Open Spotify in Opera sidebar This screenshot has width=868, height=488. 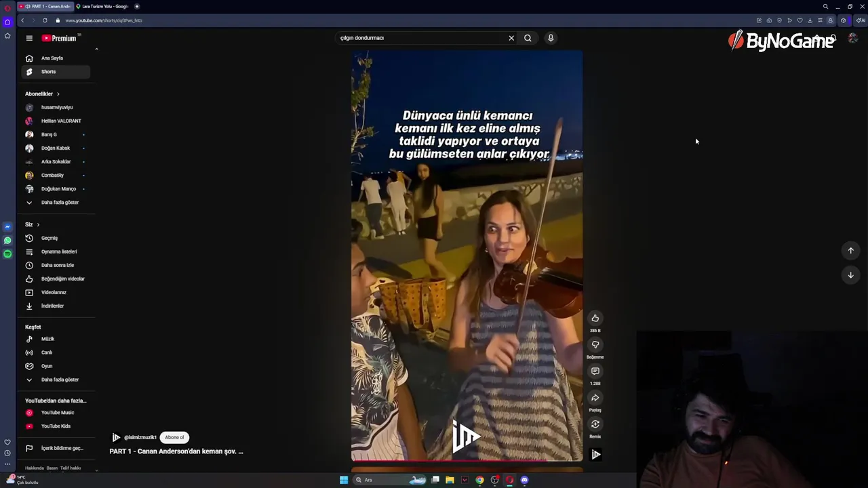pyautogui.click(x=7, y=253)
